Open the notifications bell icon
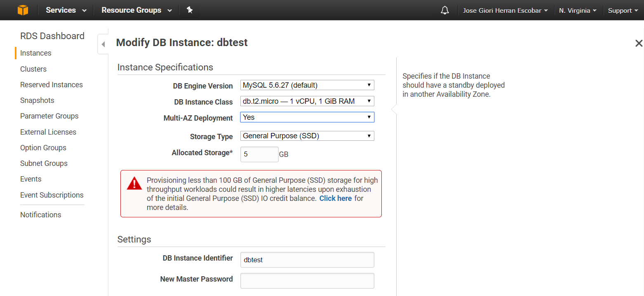Image resolution: width=644 pixels, height=296 pixels. point(445,10)
